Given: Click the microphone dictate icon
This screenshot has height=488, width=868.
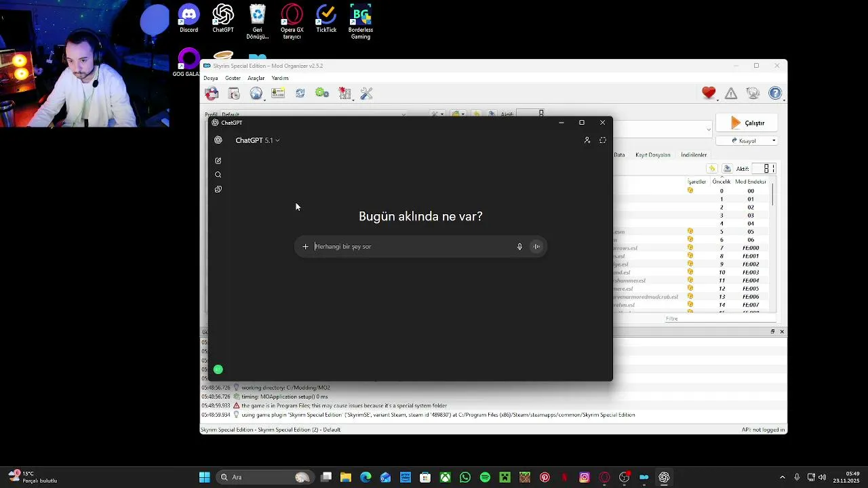Looking at the screenshot, I should [519, 247].
